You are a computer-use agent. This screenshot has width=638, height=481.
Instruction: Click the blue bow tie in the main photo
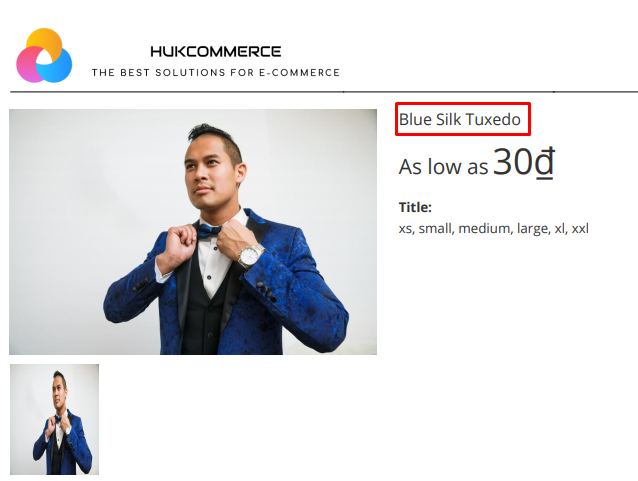pyautogui.click(x=209, y=230)
